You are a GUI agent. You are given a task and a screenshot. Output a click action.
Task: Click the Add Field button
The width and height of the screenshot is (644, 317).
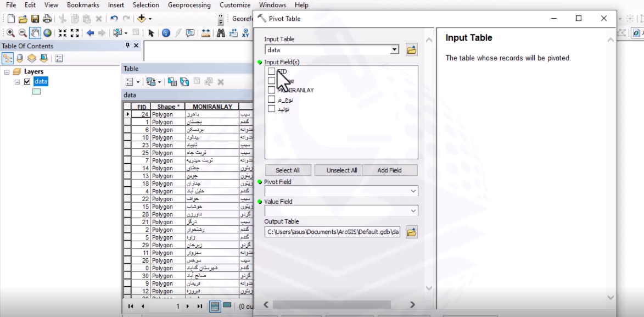tap(389, 170)
